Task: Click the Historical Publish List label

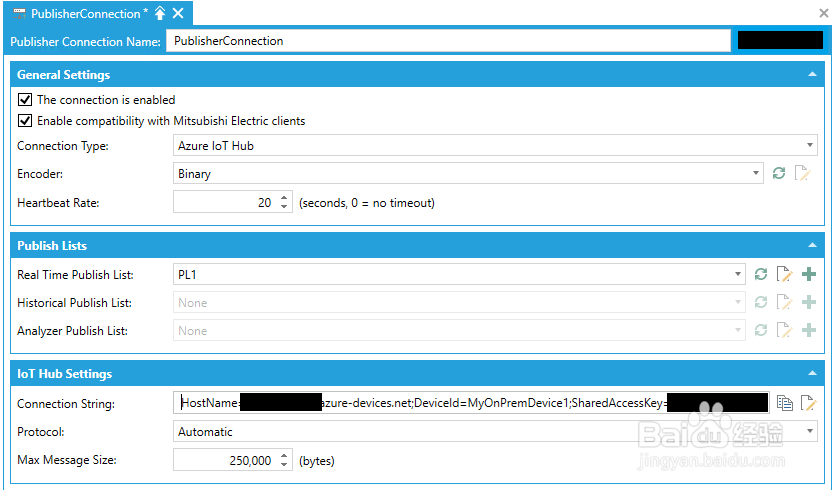Action: [74, 303]
